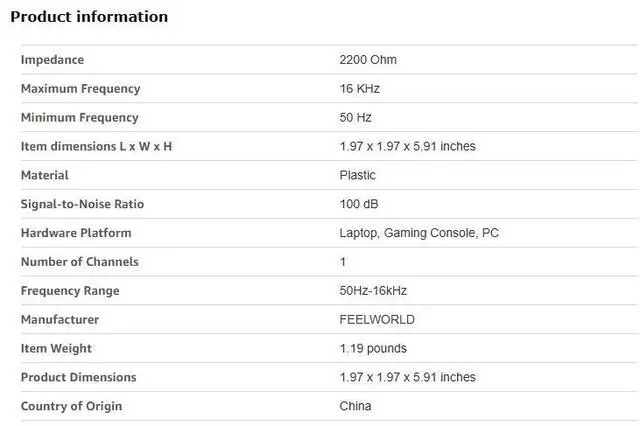Select the Signal-to-Noise Ratio label
The image size is (640, 426).
(x=82, y=205)
